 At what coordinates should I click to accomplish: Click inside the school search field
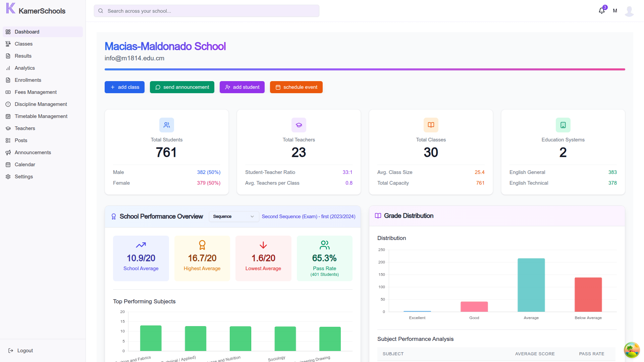pos(206,11)
